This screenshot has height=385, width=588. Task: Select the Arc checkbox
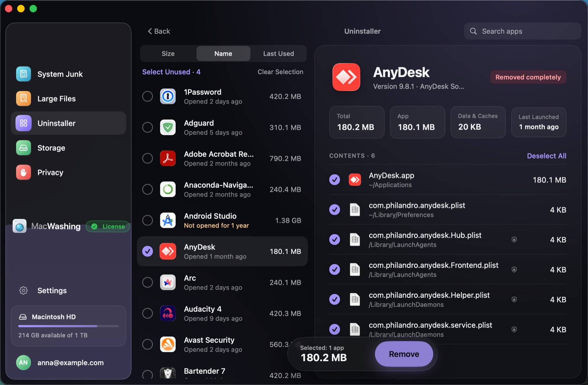click(147, 282)
